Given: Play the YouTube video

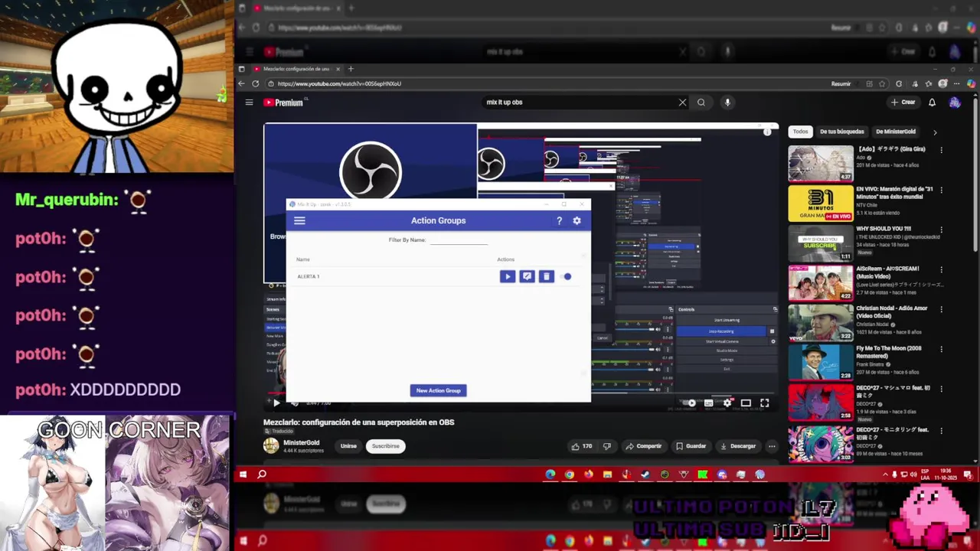Looking at the screenshot, I should [x=276, y=403].
